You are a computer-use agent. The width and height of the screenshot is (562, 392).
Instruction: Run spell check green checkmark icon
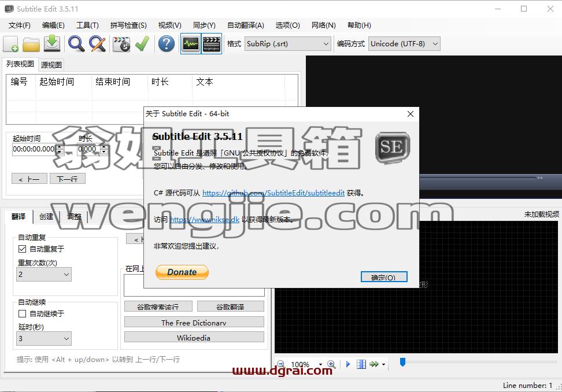142,44
